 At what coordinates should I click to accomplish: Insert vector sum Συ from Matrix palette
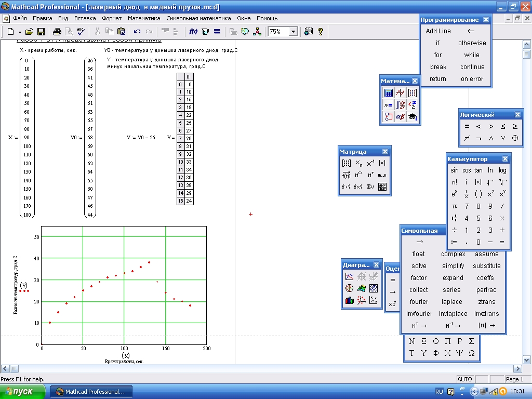coord(370,187)
